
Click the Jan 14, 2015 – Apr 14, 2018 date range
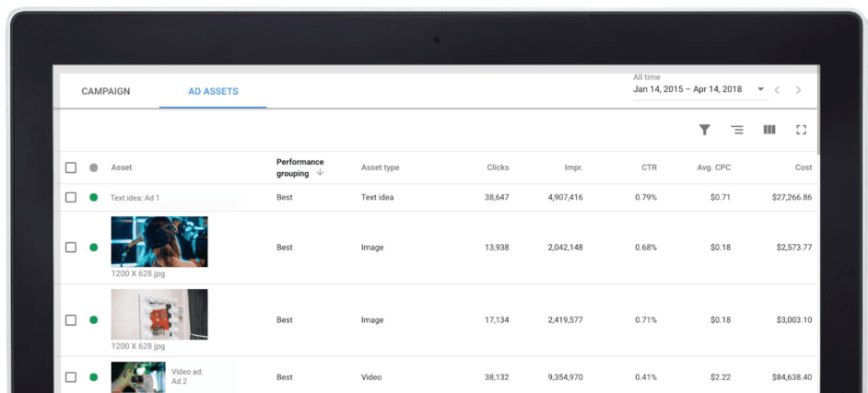pos(687,89)
